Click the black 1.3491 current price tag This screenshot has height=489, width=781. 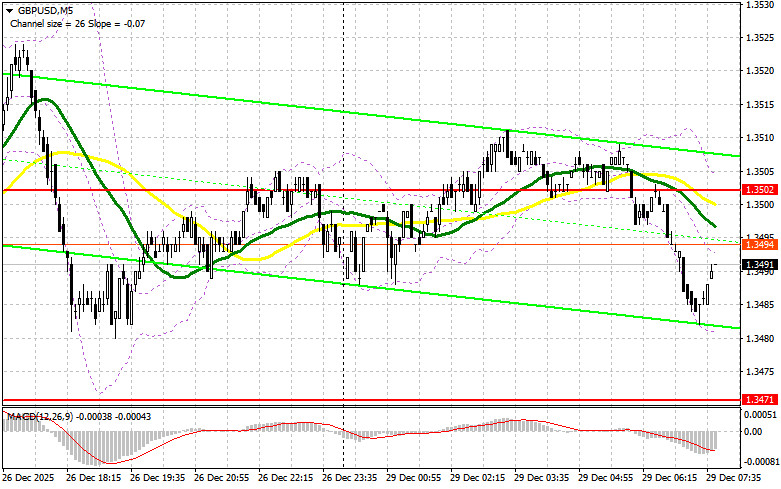pos(758,265)
